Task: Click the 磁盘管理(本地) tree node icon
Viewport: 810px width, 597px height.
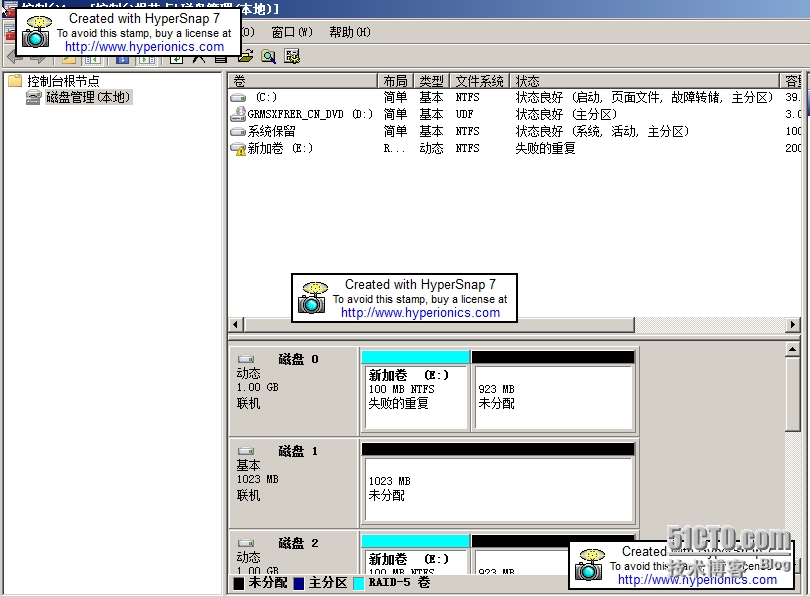Action: (x=34, y=97)
